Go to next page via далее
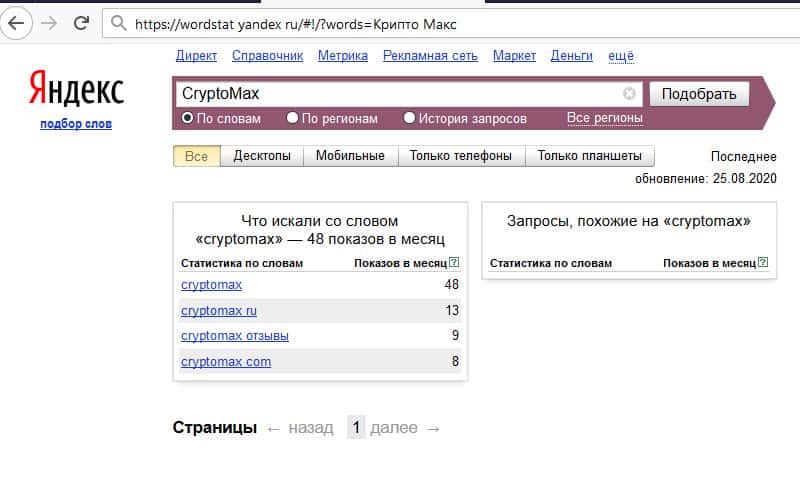Screen dimensions: 800x486 pos(394,428)
